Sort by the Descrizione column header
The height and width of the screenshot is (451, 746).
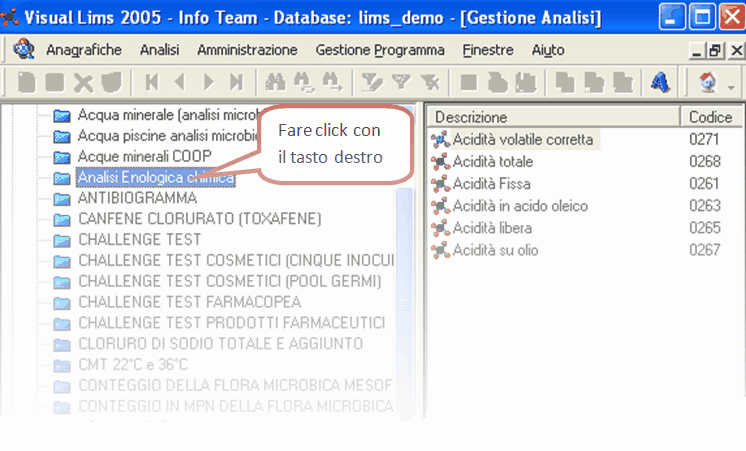(554, 117)
